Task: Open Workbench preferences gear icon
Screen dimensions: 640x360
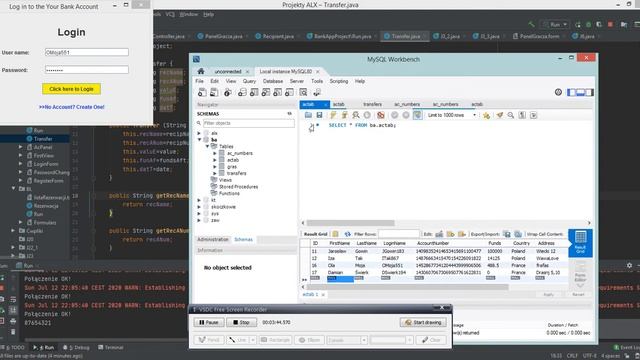Action: [x=558, y=92]
